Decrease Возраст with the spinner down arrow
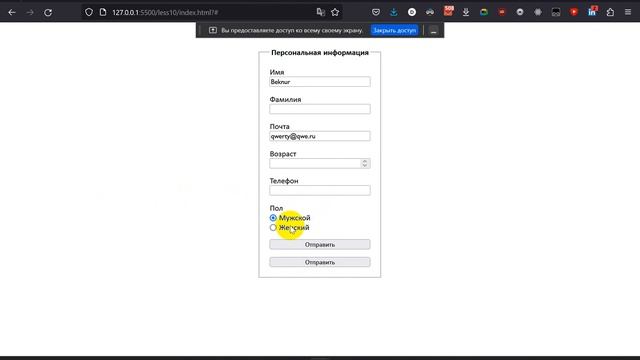The width and height of the screenshot is (640, 360). (x=364, y=166)
